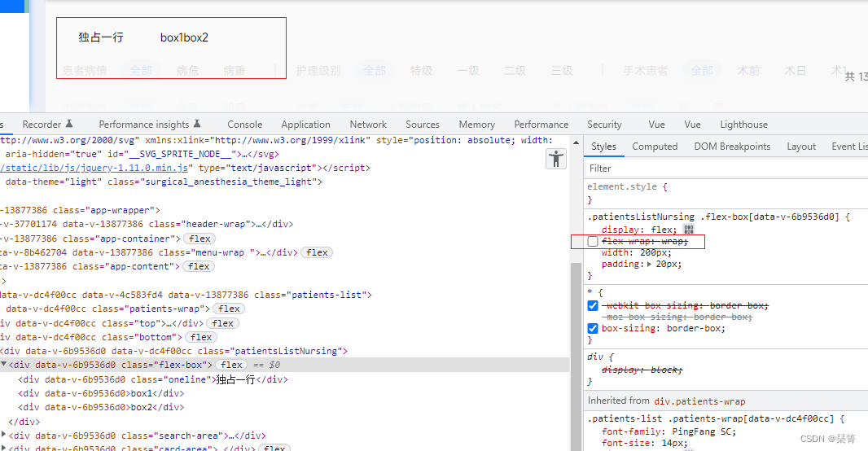868x451 pixels.
Task: Select the Layout sidebar tab
Action: tap(801, 146)
